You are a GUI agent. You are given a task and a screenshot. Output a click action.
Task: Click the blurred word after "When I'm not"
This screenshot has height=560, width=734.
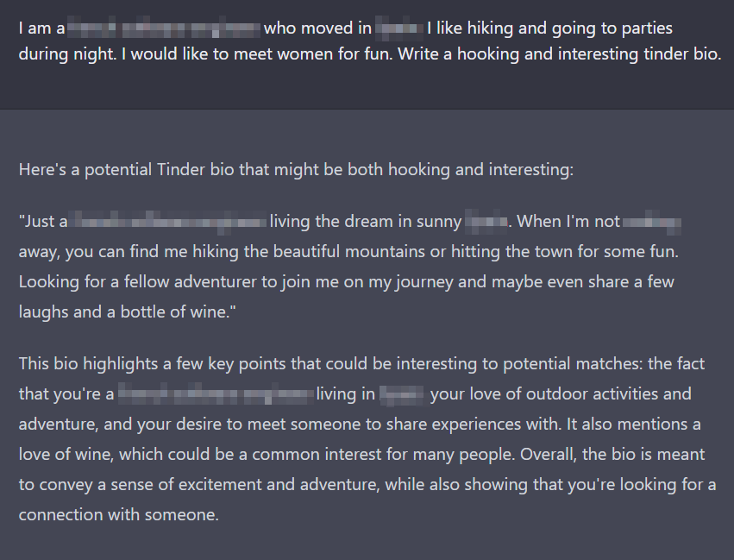(x=652, y=222)
